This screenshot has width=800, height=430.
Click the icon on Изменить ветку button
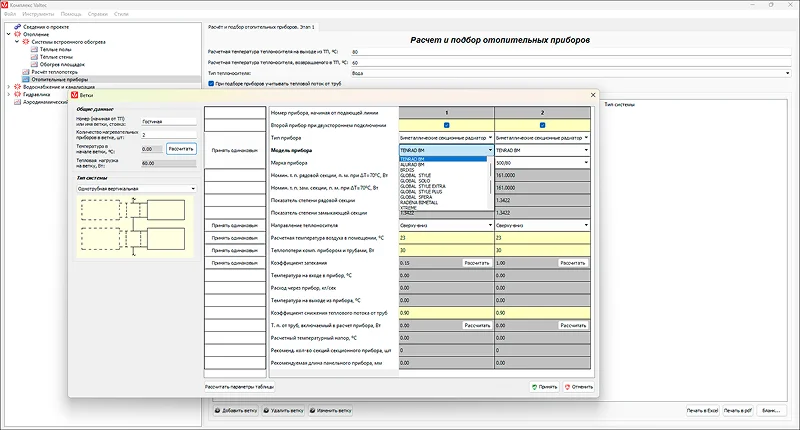312,411
